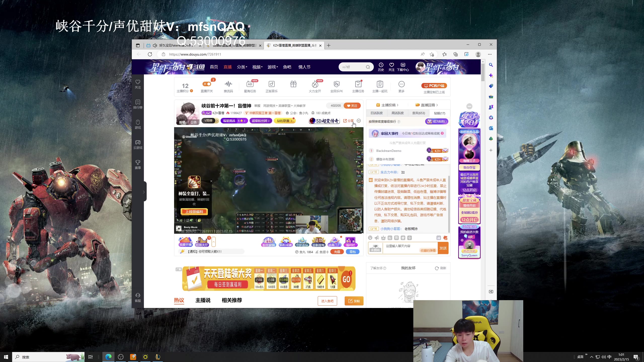This screenshot has height=362, width=644.
Task: Open the 正版音乐 licensed music icon
Action: coord(271,86)
